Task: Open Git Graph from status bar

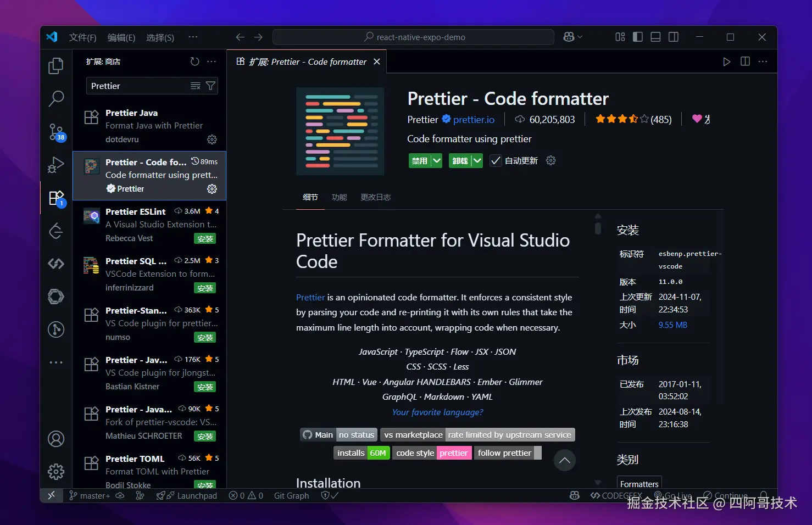Action: click(x=292, y=495)
